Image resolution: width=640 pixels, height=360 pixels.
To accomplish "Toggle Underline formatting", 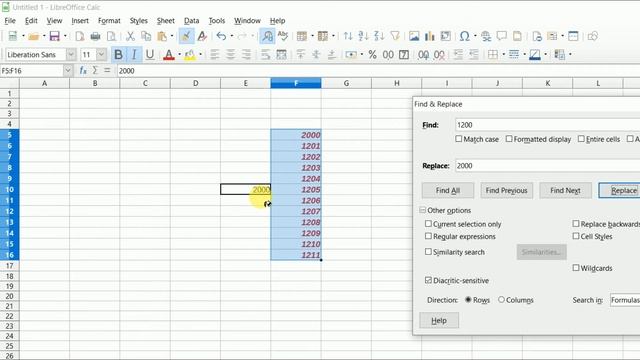I will click(x=150, y=54).
